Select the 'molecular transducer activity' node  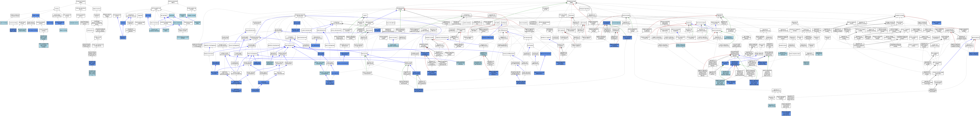click(x=81, y=9)
